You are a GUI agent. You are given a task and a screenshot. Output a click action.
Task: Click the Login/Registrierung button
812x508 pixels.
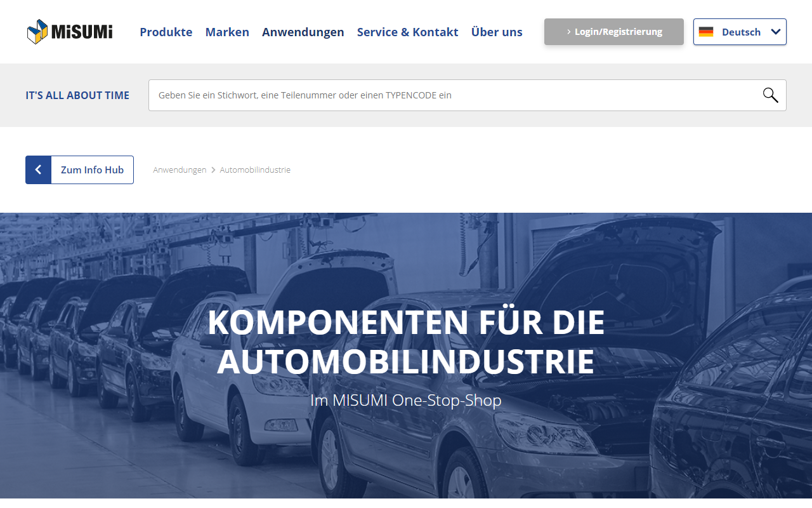point(614,32)
